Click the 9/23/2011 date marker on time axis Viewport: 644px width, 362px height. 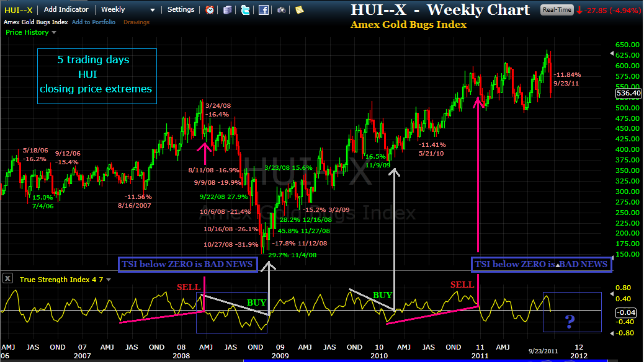pos(543,351)
